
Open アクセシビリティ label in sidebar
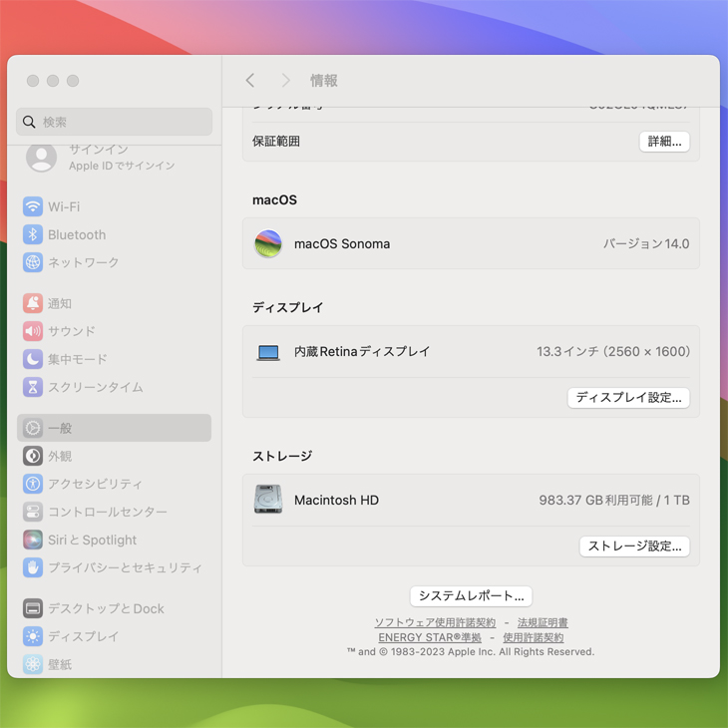pyautogui.click(x=95, y=484)
